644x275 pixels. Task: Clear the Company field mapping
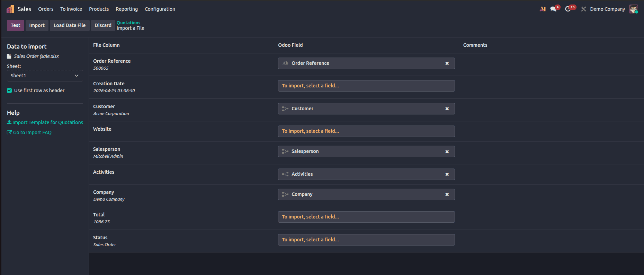[x=447, y=195]
